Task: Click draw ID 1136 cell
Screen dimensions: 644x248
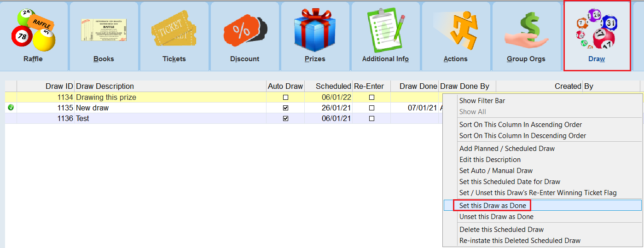Action: 46,118
